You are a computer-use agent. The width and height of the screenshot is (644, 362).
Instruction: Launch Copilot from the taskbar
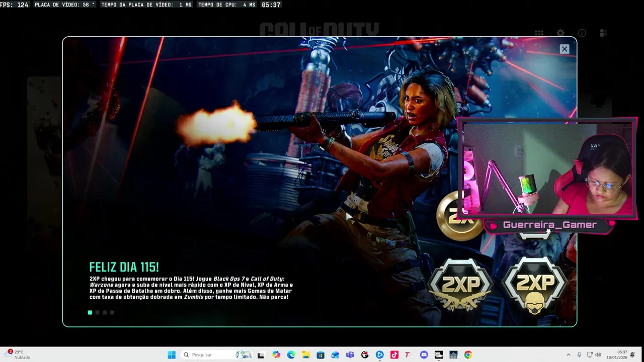tap(276, 355)
